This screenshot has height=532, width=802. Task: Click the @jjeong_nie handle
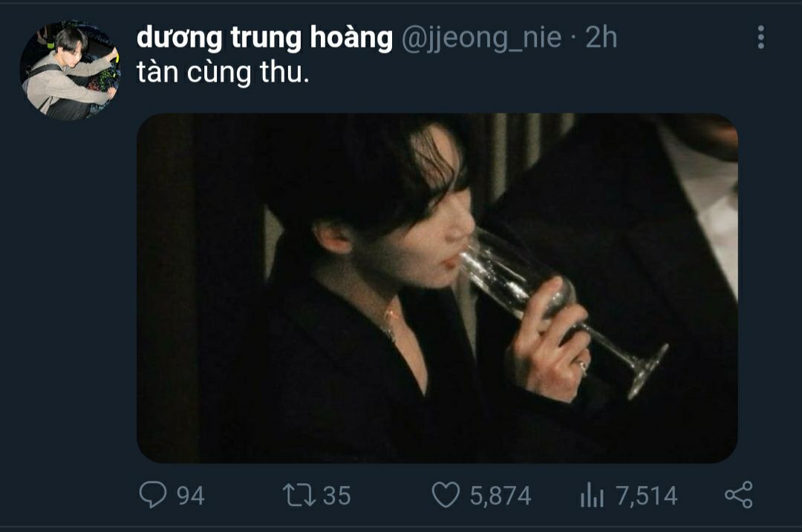point(481,39)
